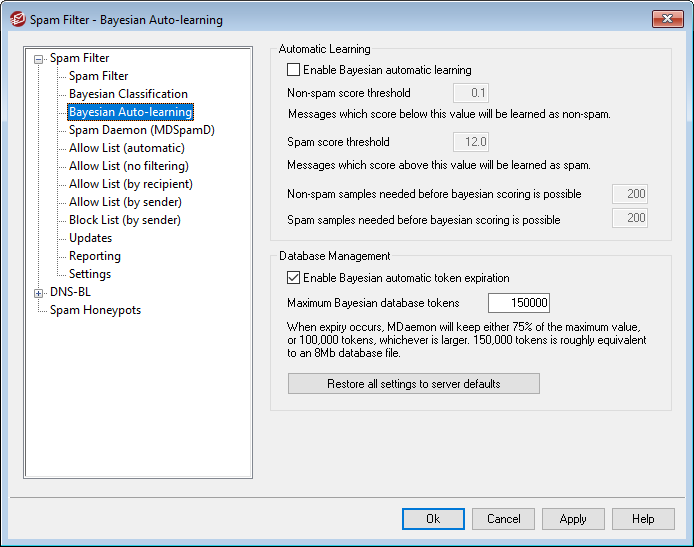Open Spam Daemon (MDSpamD) page

click(141, 130)
